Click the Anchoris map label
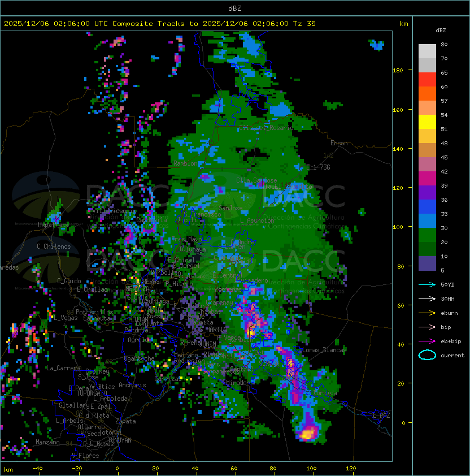 (x=132, y=385)
